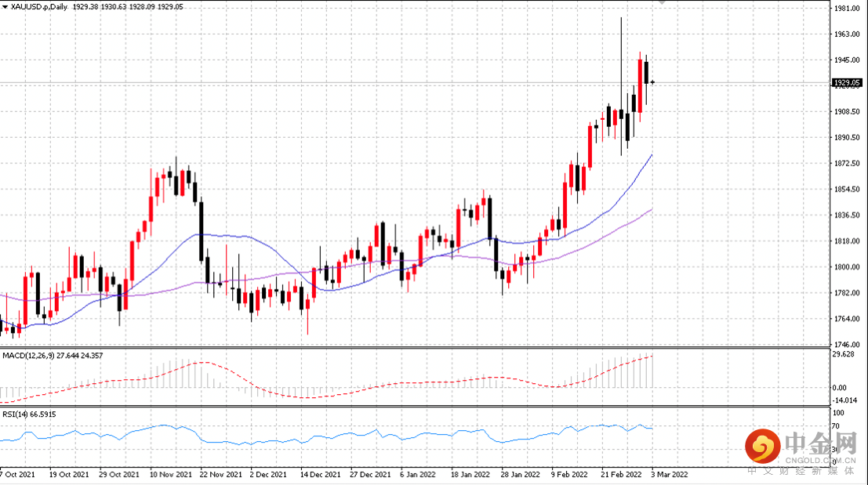Click the tall-wick candle peaking near 1975
The height and width of the screenshot is (485, 868).
[621, 86]
